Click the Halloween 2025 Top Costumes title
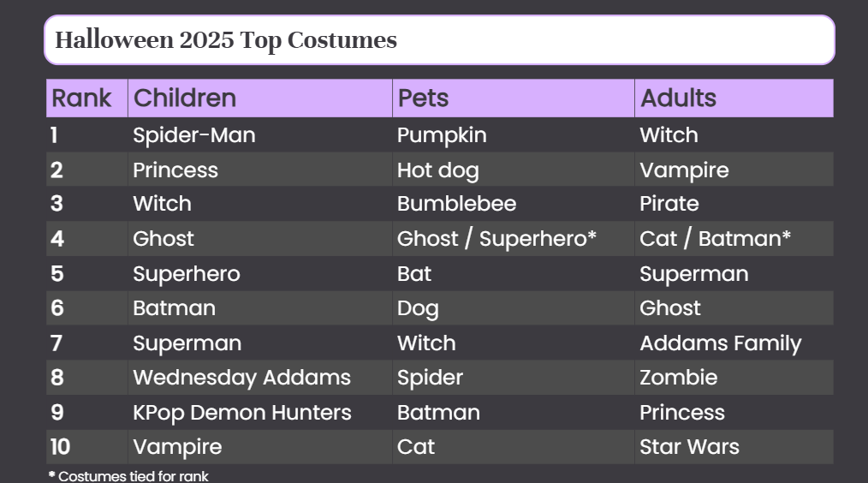 226,40
